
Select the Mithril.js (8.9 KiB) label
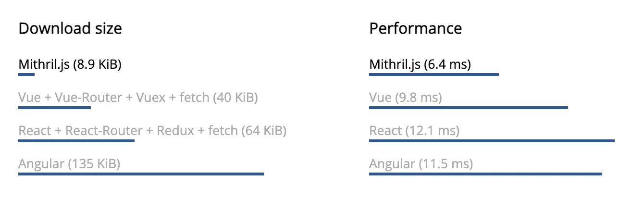(70, 64)
